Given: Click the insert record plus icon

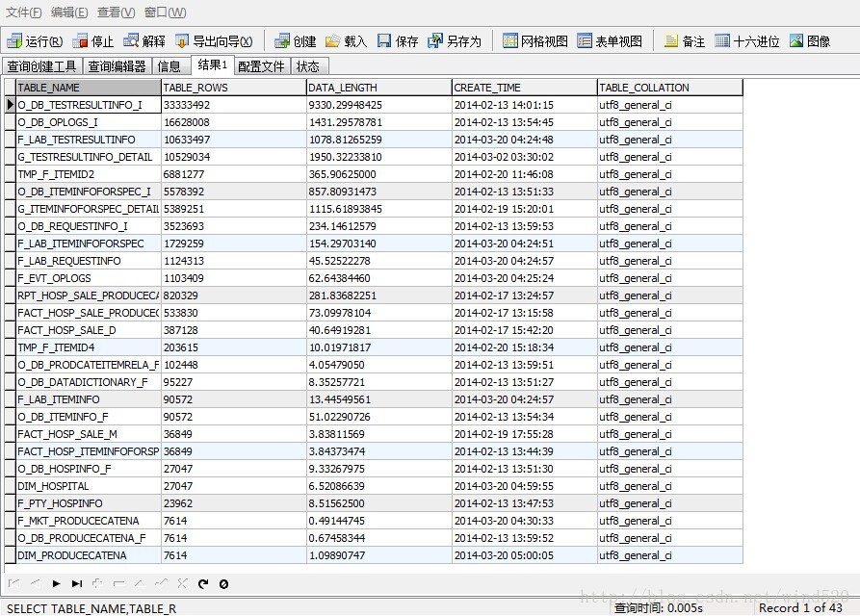Looking at the screenshot, I should click(x=97, y=583).
